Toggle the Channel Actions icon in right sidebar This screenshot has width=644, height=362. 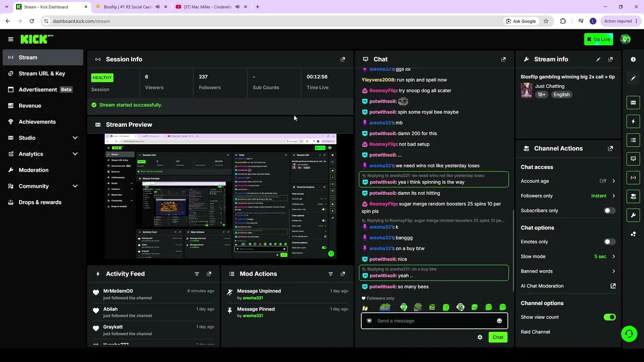click(633, 196)
